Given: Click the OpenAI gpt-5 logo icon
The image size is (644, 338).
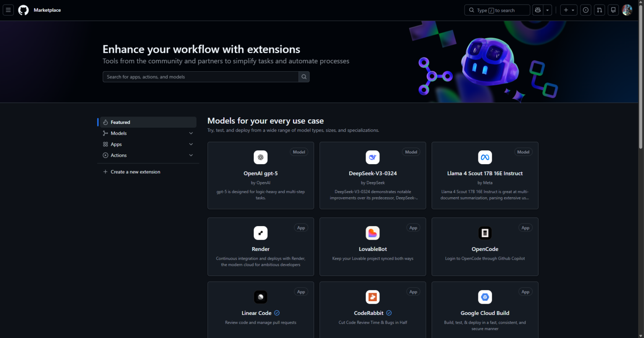Looking at the screenshot, I should point(261,157).
